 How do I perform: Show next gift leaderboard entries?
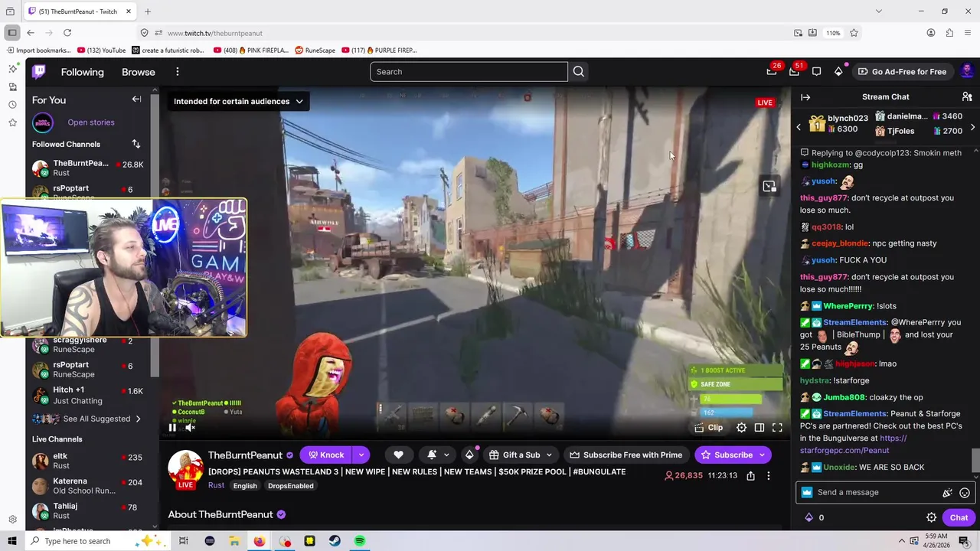(x=972, y=128)
